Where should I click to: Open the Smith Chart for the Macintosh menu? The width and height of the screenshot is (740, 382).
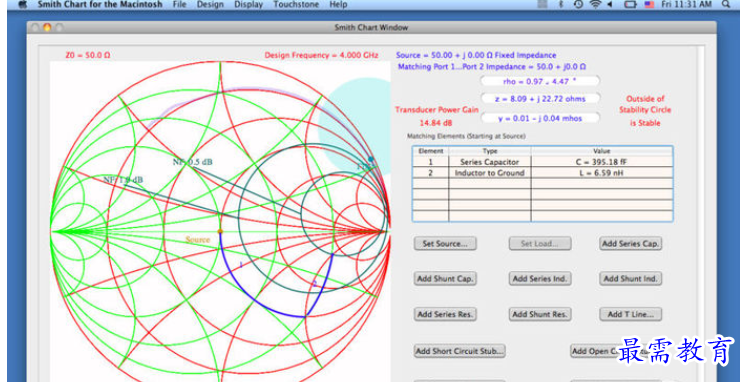[x=100, y=4]
